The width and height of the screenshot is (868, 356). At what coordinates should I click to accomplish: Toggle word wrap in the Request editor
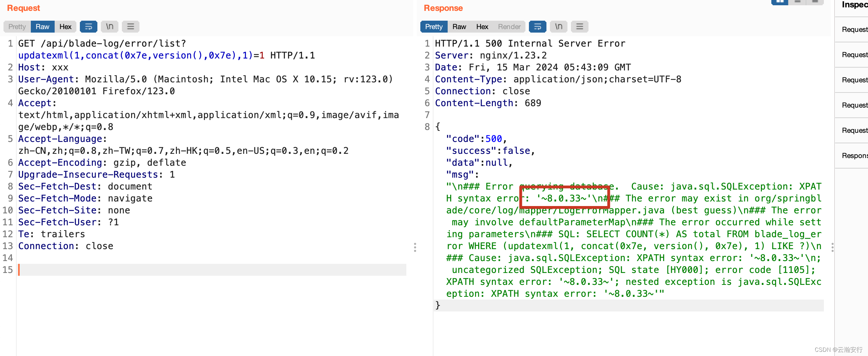[x=88, y=26]
